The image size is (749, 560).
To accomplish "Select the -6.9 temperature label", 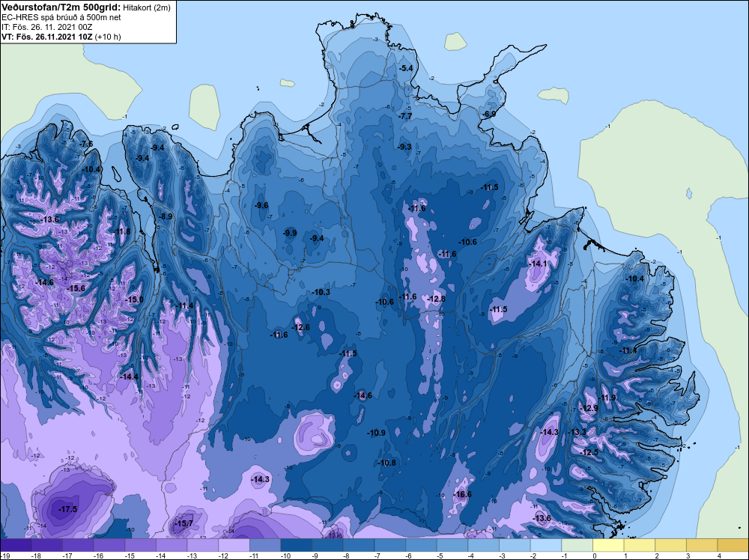I will click(x=488, y=114).
